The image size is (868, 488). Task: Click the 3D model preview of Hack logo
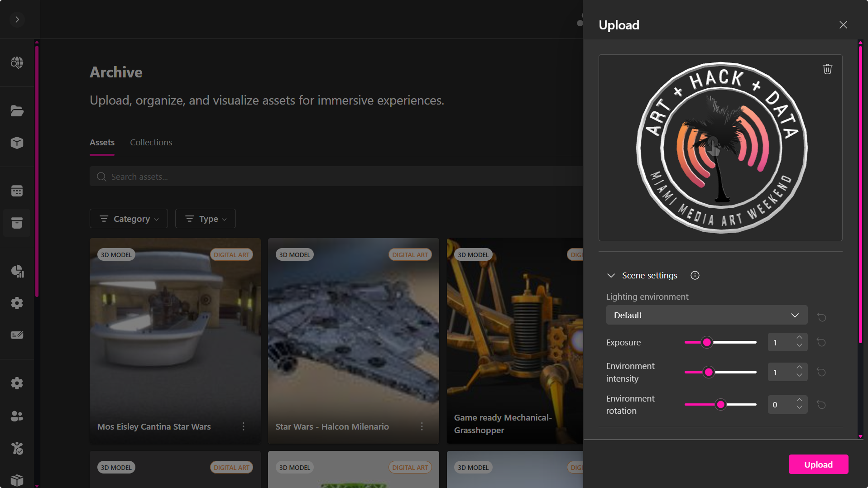pyautogui.click(x=720, y=148)
